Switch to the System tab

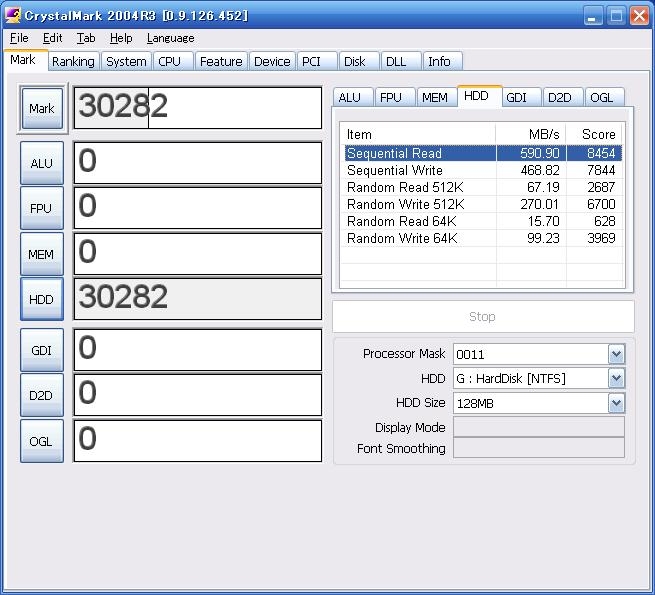(x=126, y=61)
